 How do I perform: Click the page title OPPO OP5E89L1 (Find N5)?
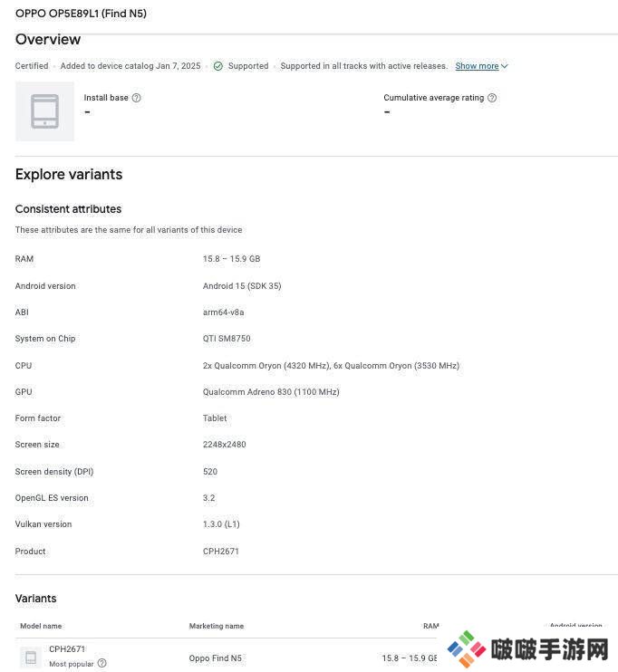point(81,14)
